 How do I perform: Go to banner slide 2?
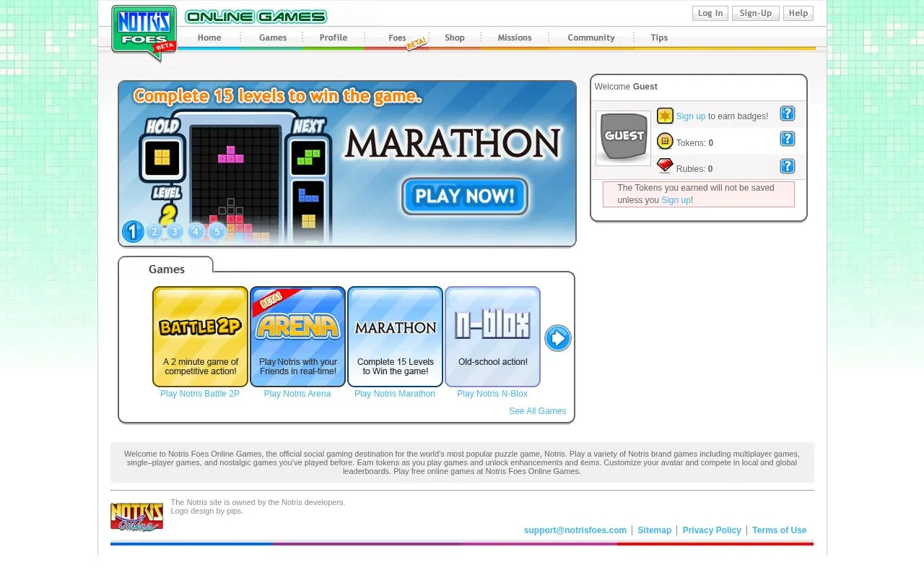pos(154,231)
